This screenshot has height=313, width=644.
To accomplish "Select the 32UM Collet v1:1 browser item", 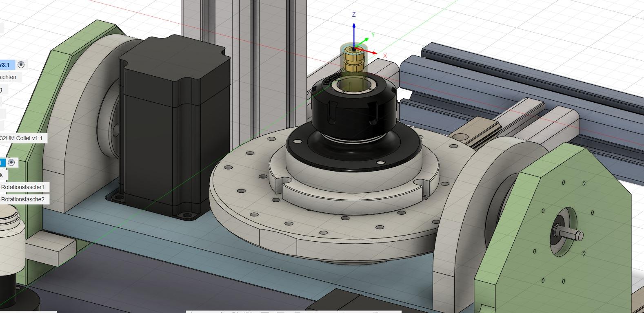I will point(23,138).
